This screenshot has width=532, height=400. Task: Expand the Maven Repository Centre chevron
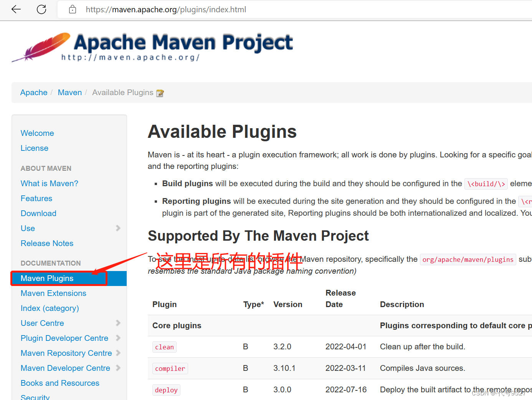point(118,353)
